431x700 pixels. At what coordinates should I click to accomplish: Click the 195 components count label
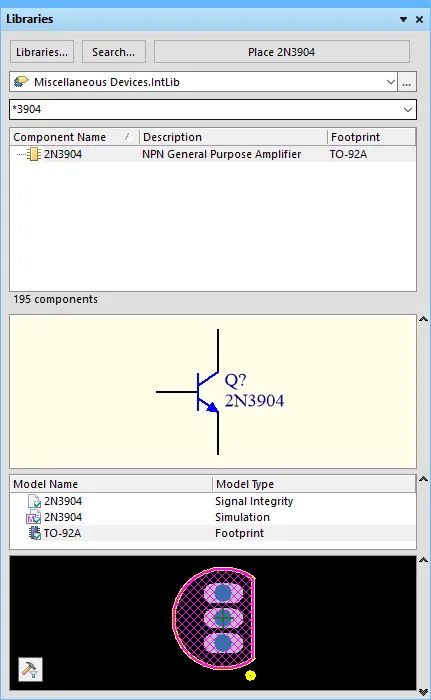[55, 299]
